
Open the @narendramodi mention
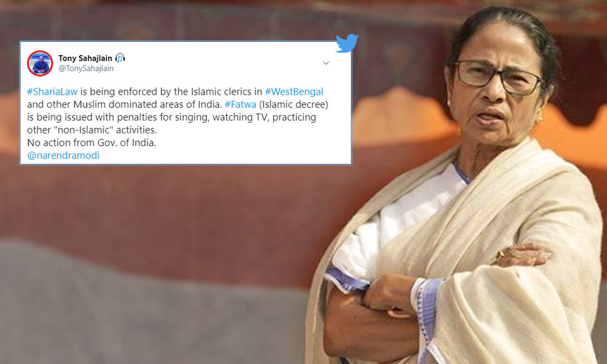click(63, 155)
